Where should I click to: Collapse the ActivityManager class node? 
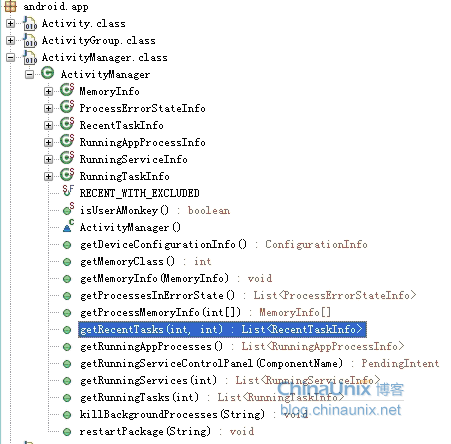30,74
